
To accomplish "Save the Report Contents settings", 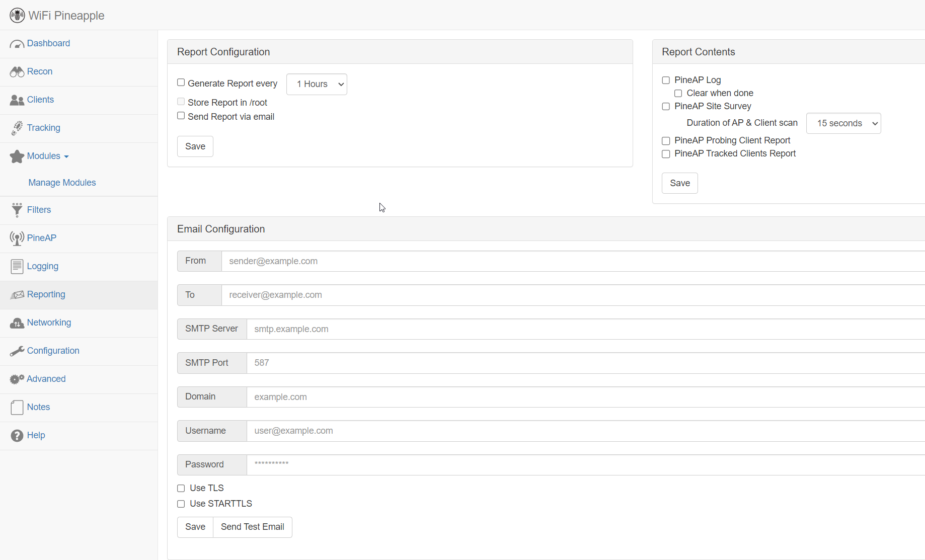I will point(680,183).
